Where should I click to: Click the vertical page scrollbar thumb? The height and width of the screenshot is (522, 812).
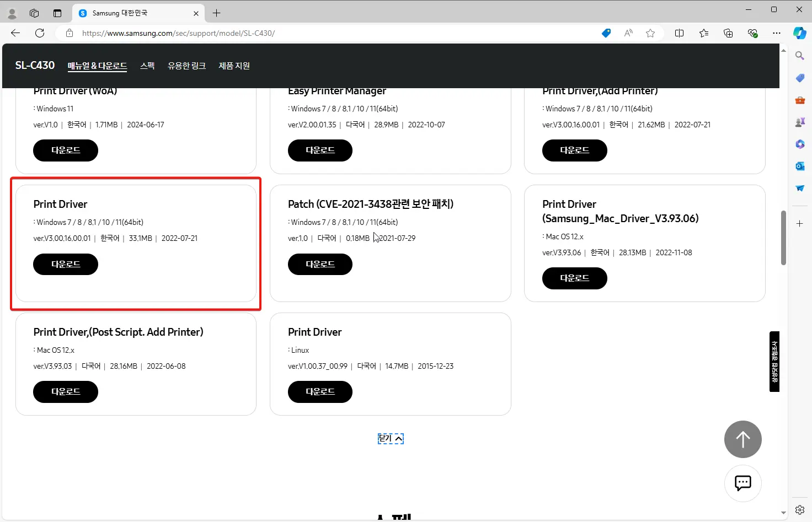(x=783, y=238)
